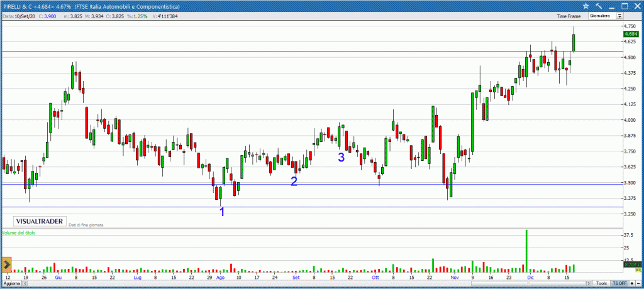This screenshot has width=644, height=289.
Task: Add chart to favorites with star icon
Action: tap(586, 6)
